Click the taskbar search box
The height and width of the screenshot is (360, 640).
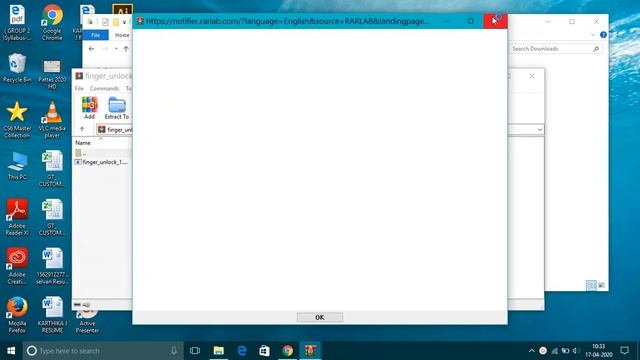click(102, 351)
